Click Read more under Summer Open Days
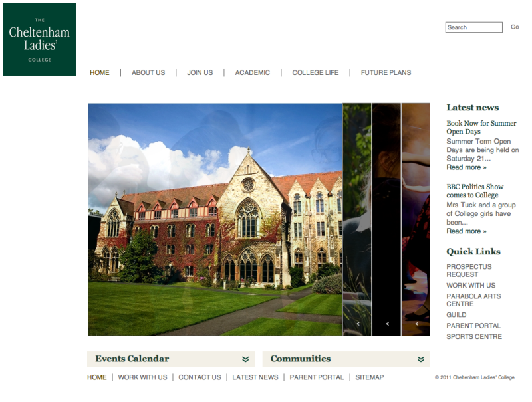 point(463,167)
